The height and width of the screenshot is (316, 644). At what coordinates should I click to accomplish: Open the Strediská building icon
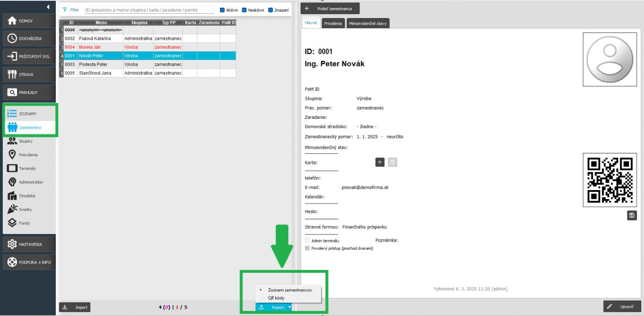click(12, 196)
